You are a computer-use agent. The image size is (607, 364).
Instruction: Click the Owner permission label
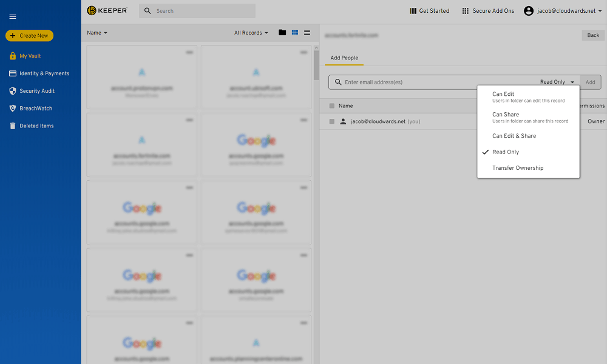(596, 121)
